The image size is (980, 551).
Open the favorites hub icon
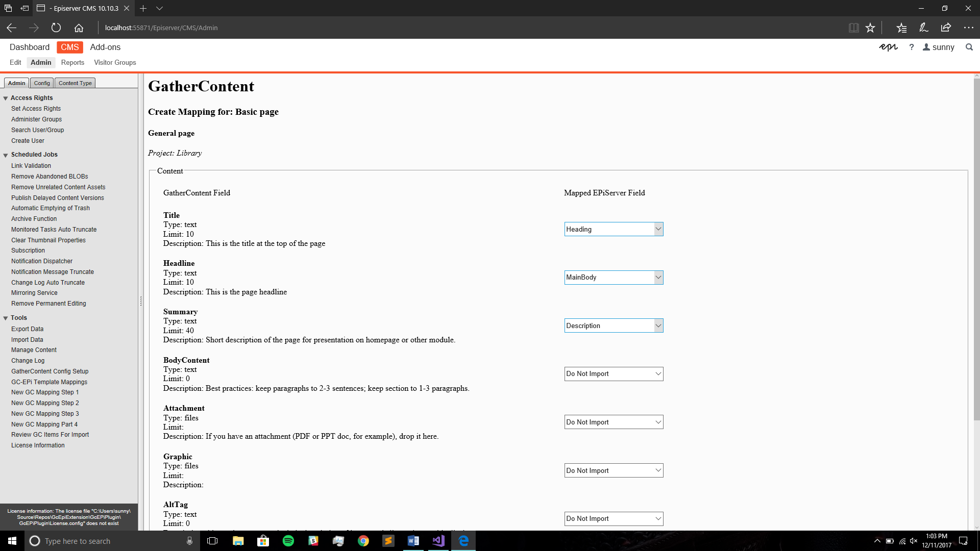click(901, 28)
